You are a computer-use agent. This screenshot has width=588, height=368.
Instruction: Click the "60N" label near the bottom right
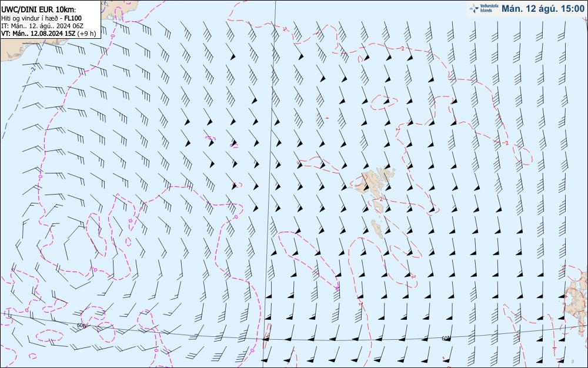[446, 339]
